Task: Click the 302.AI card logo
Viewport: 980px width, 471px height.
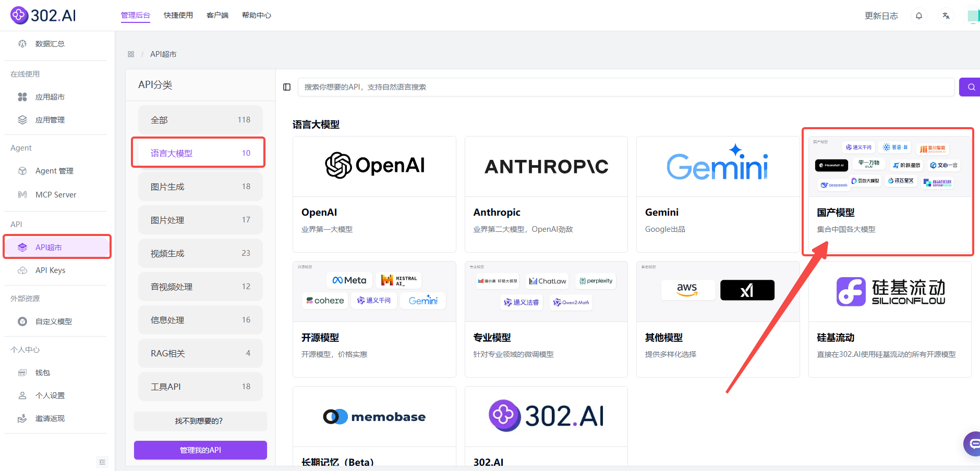Action: point(546,416)
